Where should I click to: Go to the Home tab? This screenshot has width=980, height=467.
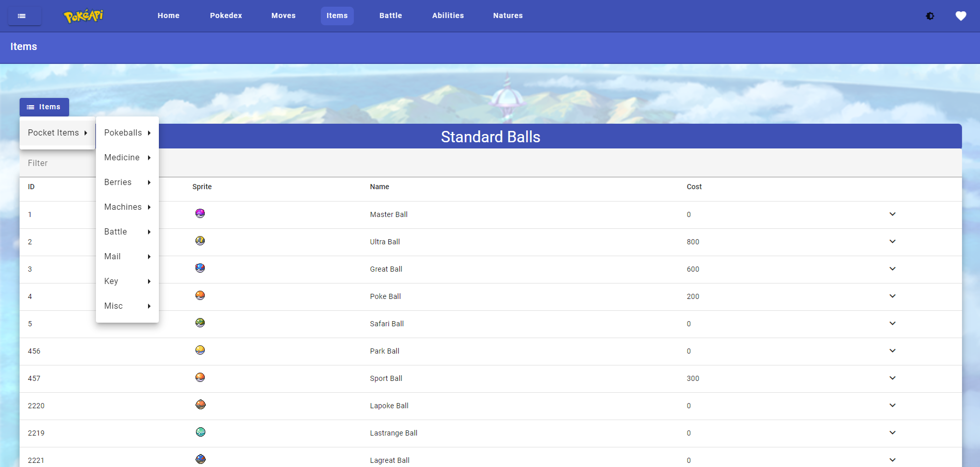click(x=169, y=16)
